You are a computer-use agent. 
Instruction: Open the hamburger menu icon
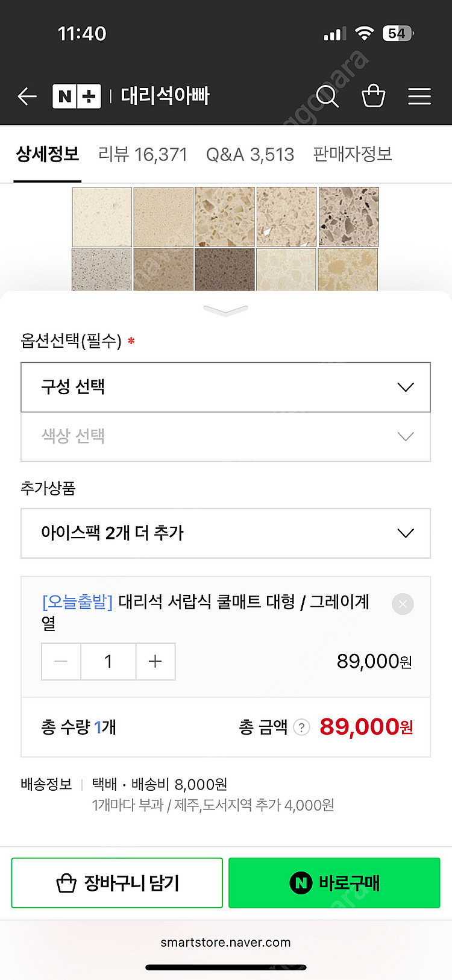pos(419,96)
